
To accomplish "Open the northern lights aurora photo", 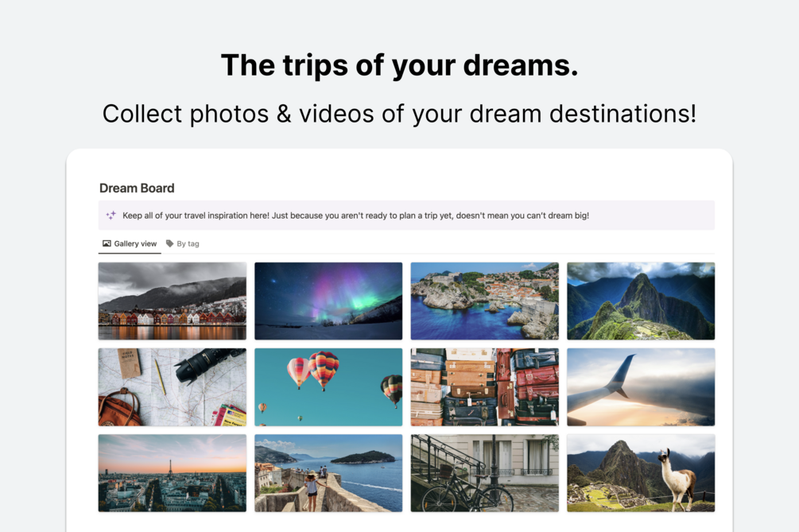I will (328, 301).
